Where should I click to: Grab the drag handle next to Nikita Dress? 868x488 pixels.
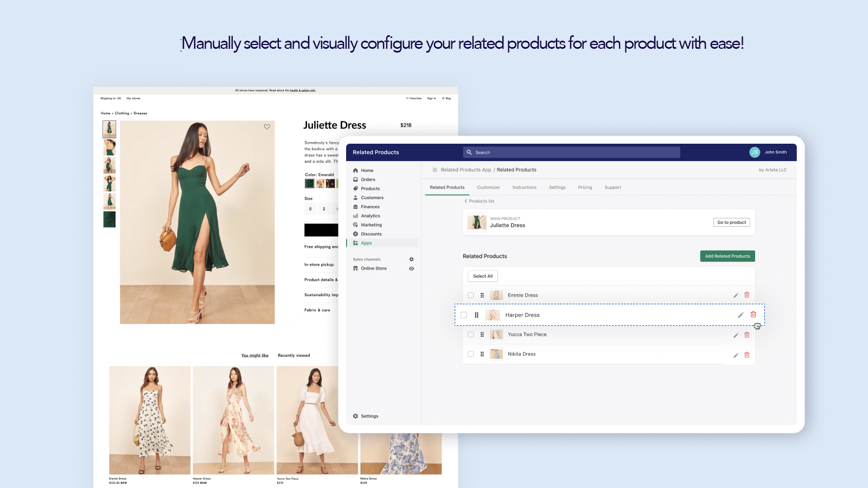482,354
